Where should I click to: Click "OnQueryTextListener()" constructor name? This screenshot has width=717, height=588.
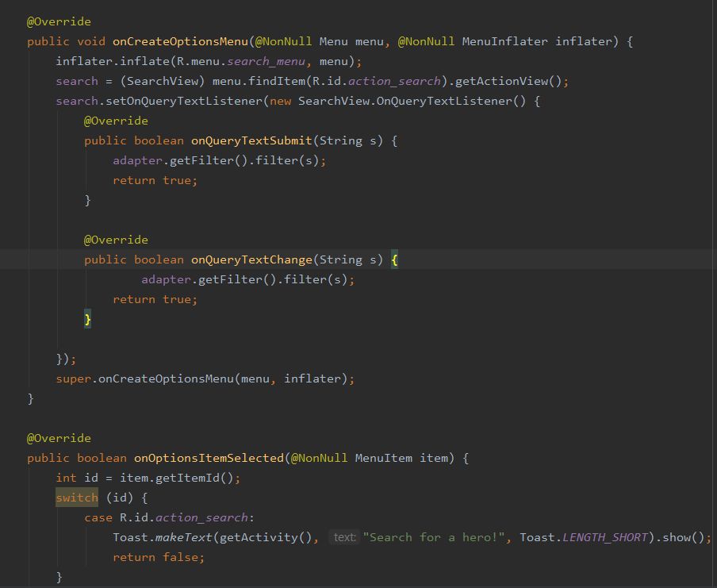[x=451, y=101]
